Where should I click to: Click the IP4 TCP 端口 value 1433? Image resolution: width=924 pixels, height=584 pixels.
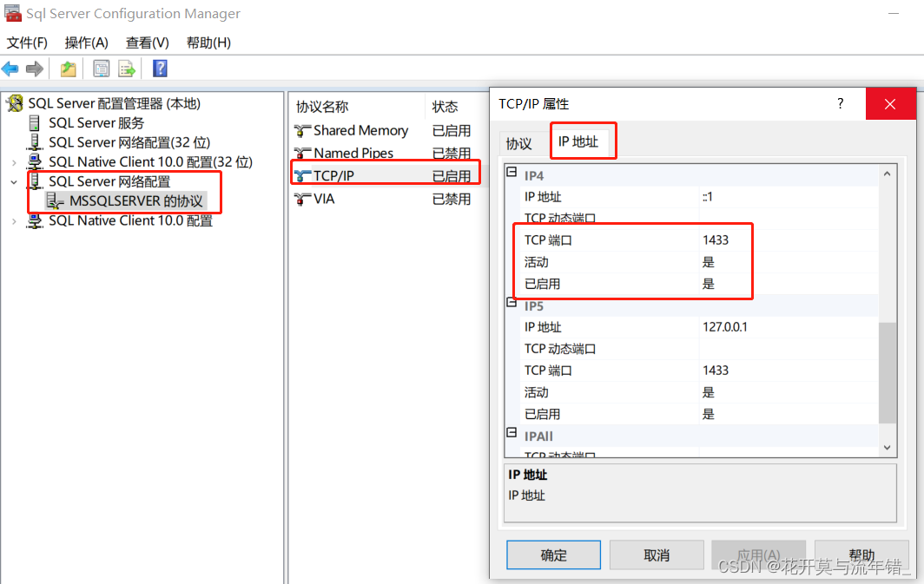pyautogui.click(x=716, y=240)
